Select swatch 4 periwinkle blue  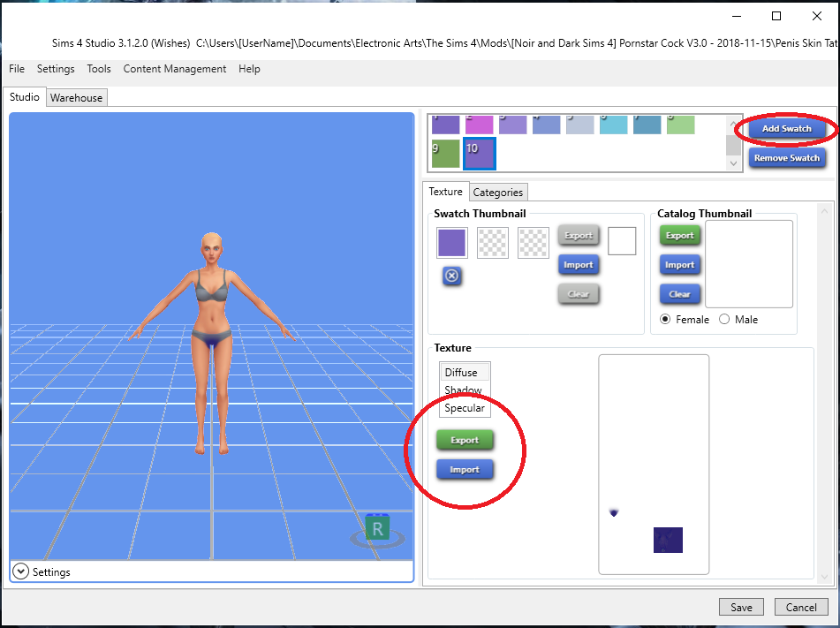pos(547,125)
